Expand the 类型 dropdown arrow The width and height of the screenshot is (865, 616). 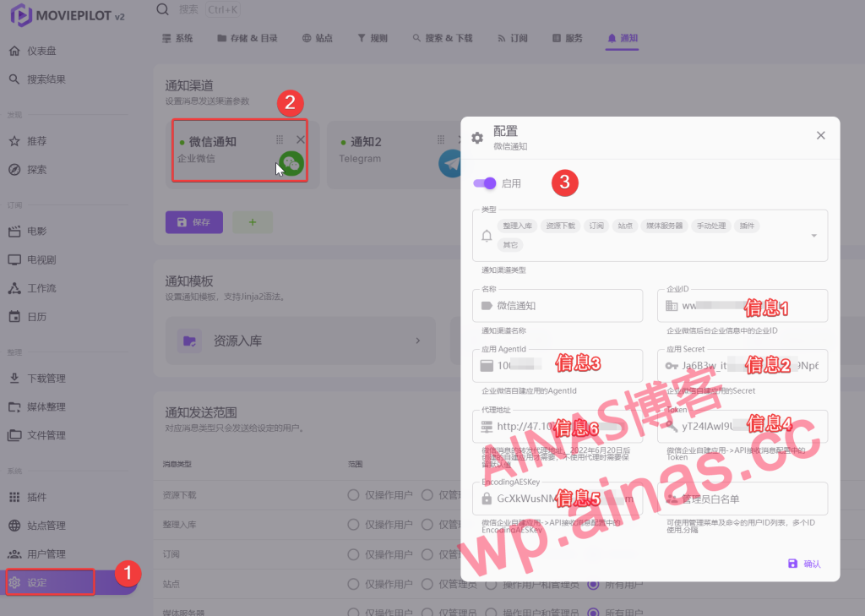813,236
